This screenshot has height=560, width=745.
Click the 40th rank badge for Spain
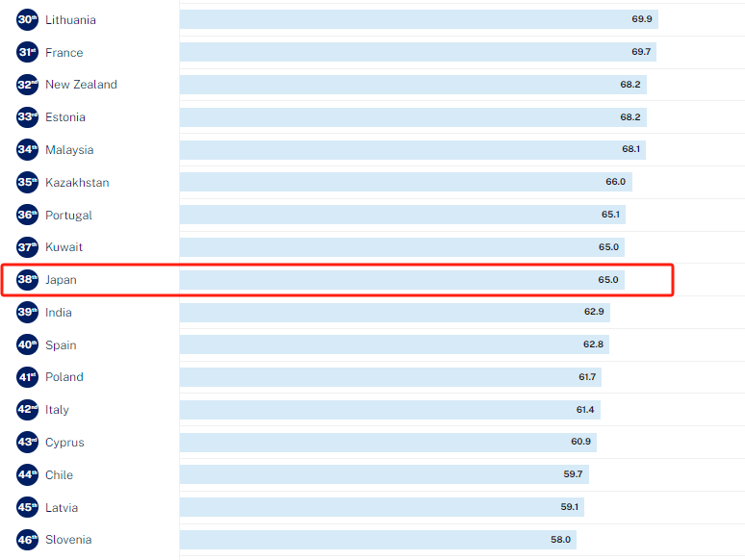click(27, 344)
